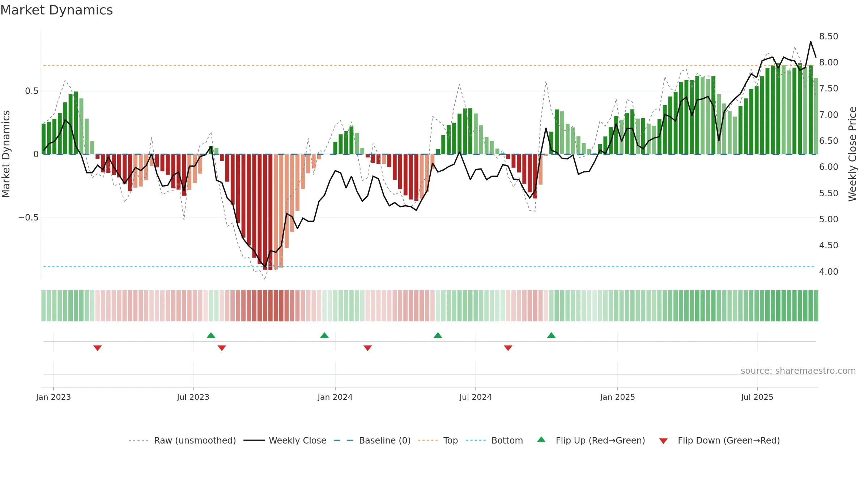Image resolution: width=868 pixels, height=488 pixels.
Task: Select the Flip Up marker before Jul 2024
Action: point(438,335)
